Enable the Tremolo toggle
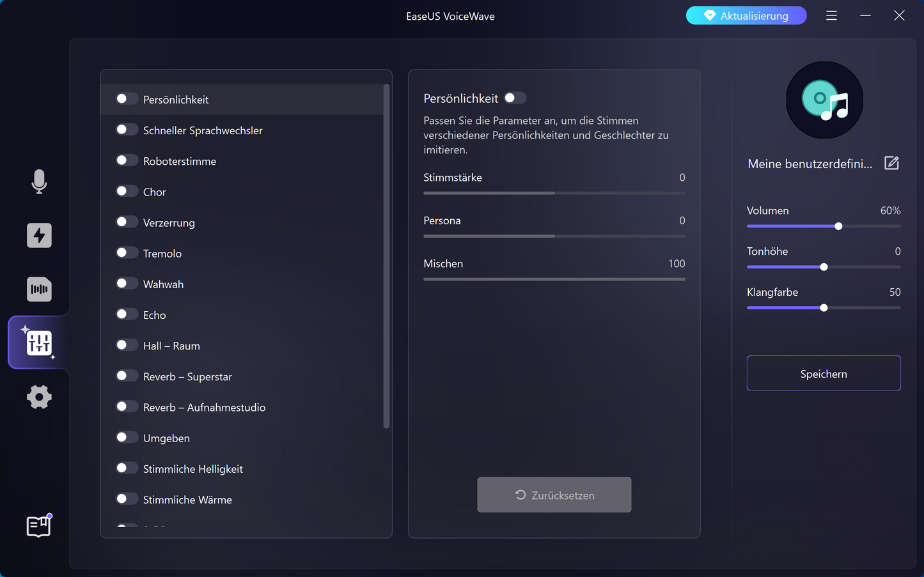 (127, 252)
